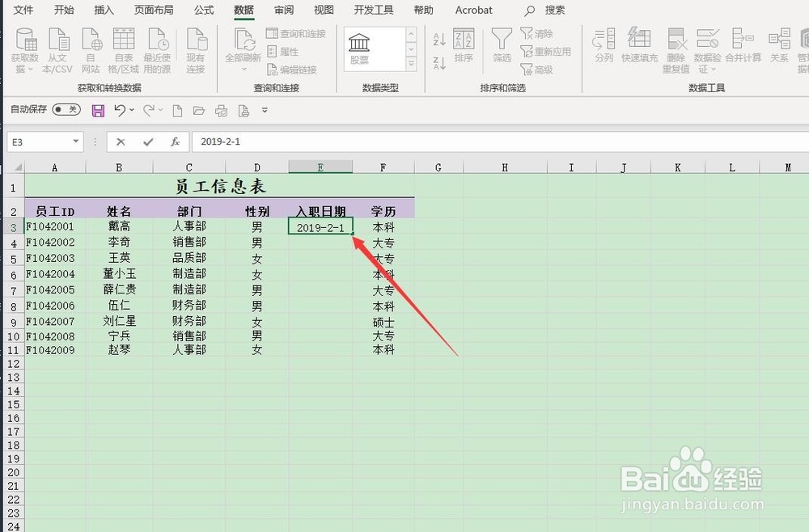809x532 pixels.
Task: Customize Quick Access Toolbar dropdown
Action: click(265, 110)
